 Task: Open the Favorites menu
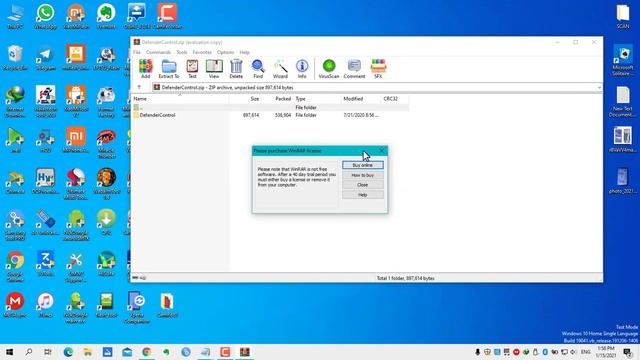click(x=202, y=52)
